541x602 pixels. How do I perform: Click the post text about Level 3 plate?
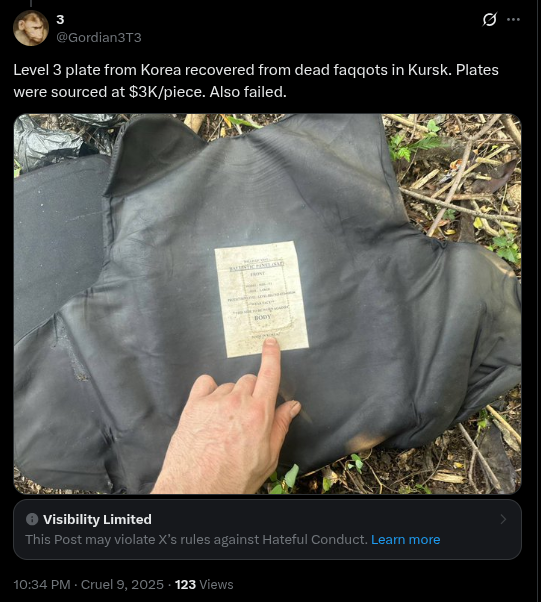click(256, 81)
